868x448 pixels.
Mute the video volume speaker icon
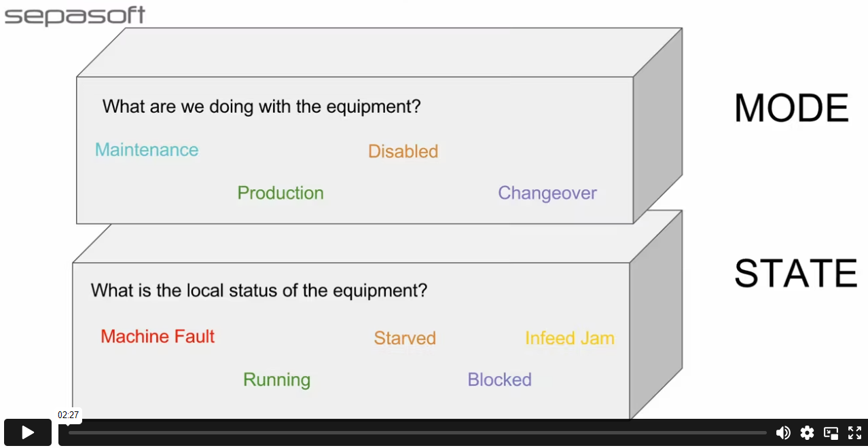(x=783, y=432)
